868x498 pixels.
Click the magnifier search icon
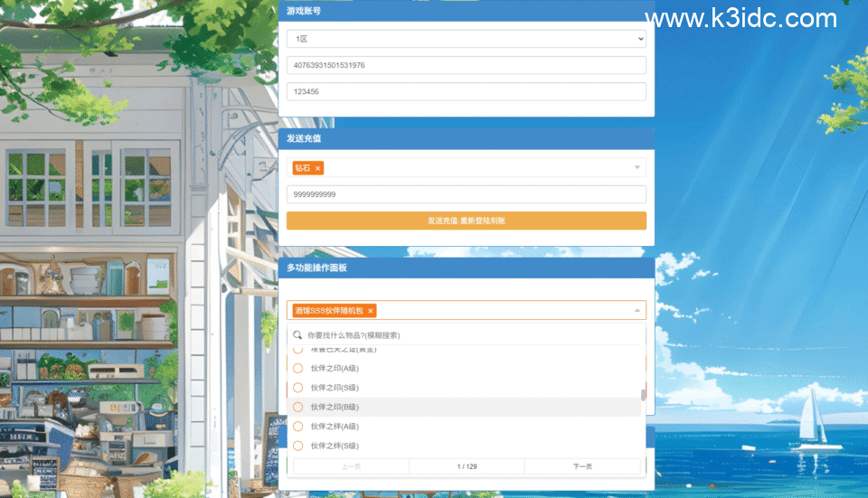point(297,334)
